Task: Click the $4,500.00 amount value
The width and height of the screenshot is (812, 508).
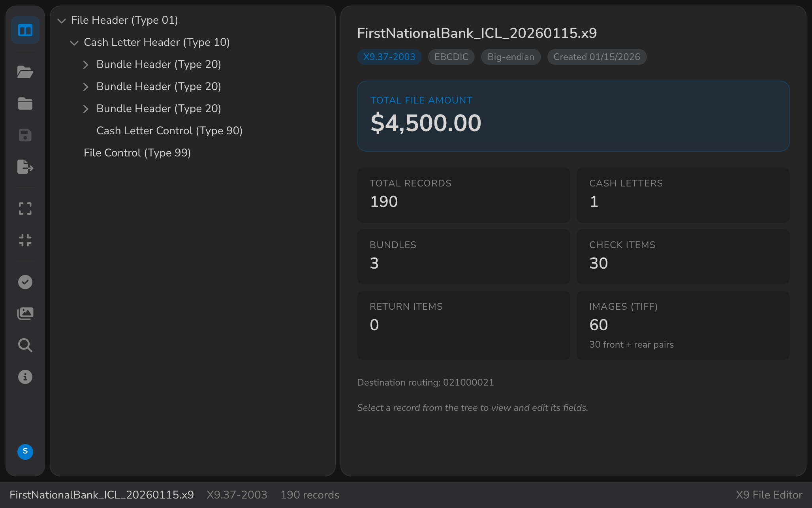Action: pyautogui.click(x=426, y=123)
